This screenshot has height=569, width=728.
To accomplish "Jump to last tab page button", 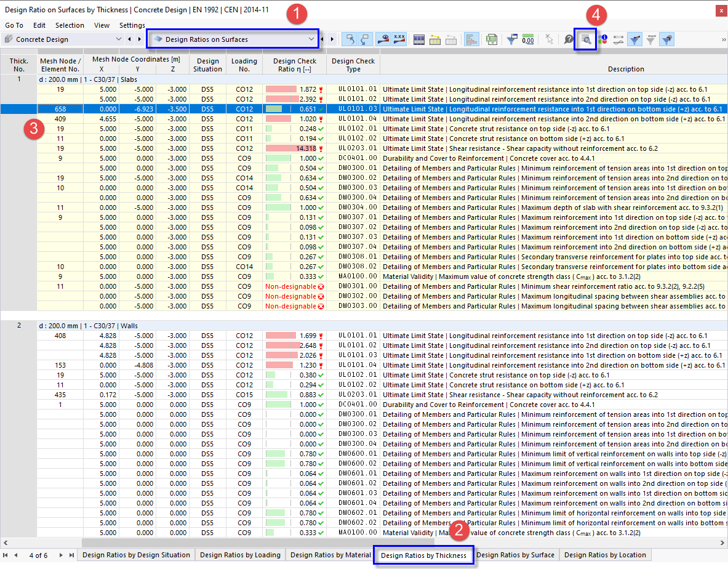I will (71, 555).
